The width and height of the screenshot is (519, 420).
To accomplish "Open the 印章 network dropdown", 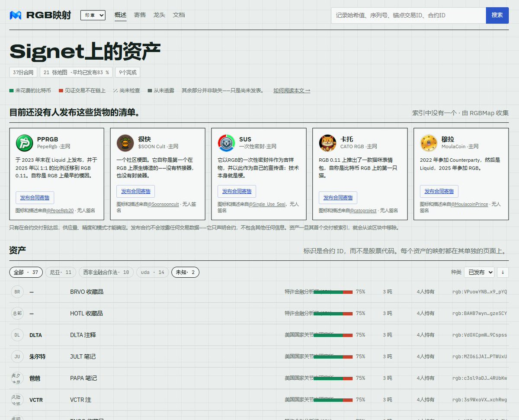I will [93, 15].
